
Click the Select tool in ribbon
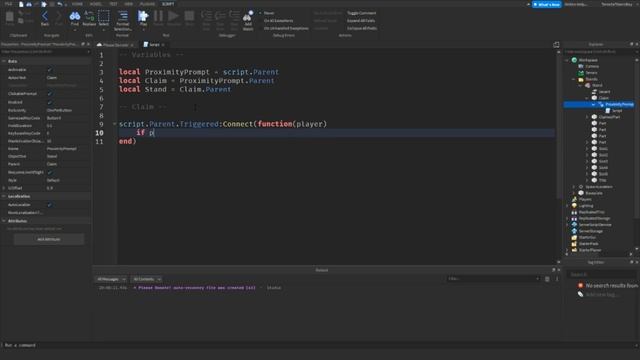[104, 18]
